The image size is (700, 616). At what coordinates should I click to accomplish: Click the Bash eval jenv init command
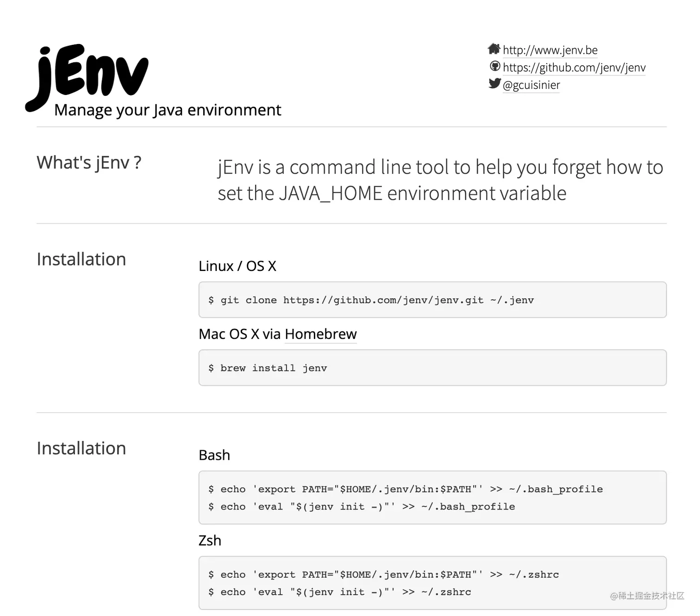[362, 507]
